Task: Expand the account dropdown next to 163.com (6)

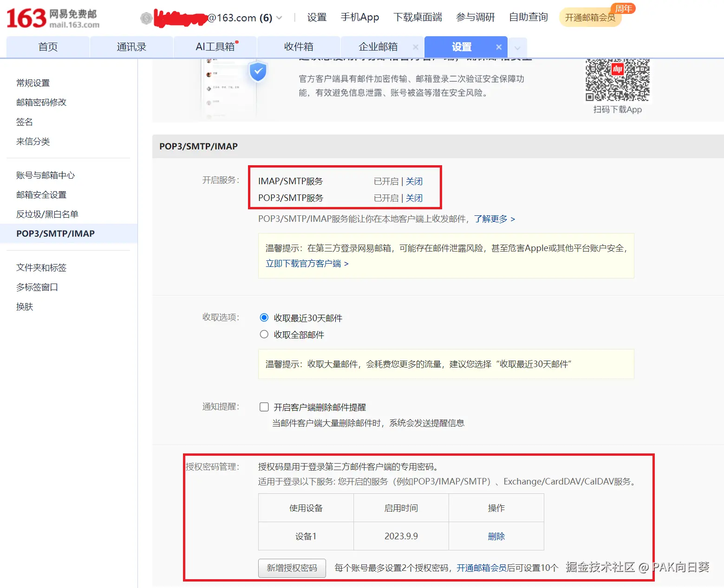Action: pyautogui.click(x=279, y=18)
